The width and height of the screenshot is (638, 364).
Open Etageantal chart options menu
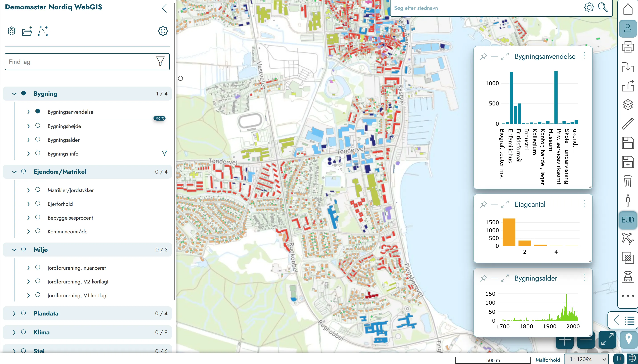pyautogui.click(x=584, y=204)
